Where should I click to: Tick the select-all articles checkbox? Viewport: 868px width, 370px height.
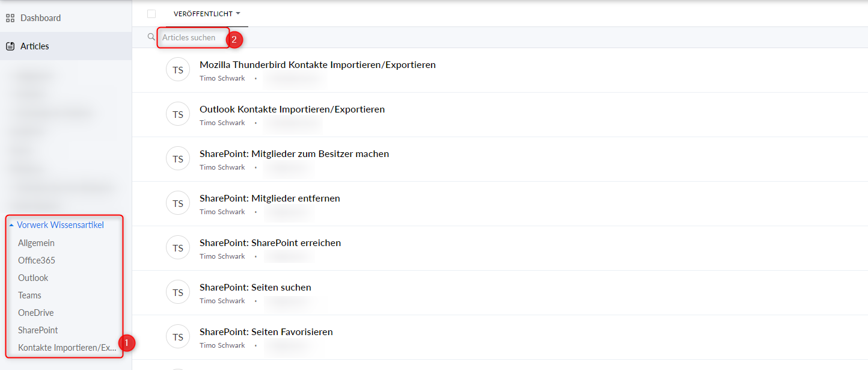click(x=151, y=14)
